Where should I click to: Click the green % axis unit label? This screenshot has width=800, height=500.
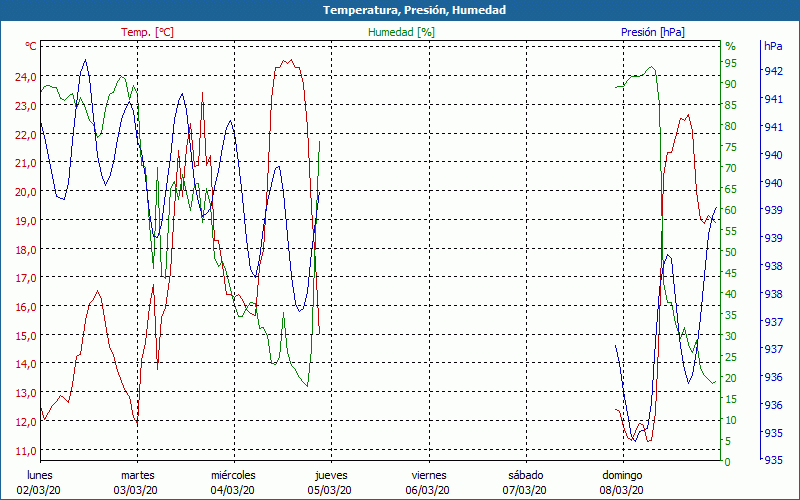tap(731, 46)
